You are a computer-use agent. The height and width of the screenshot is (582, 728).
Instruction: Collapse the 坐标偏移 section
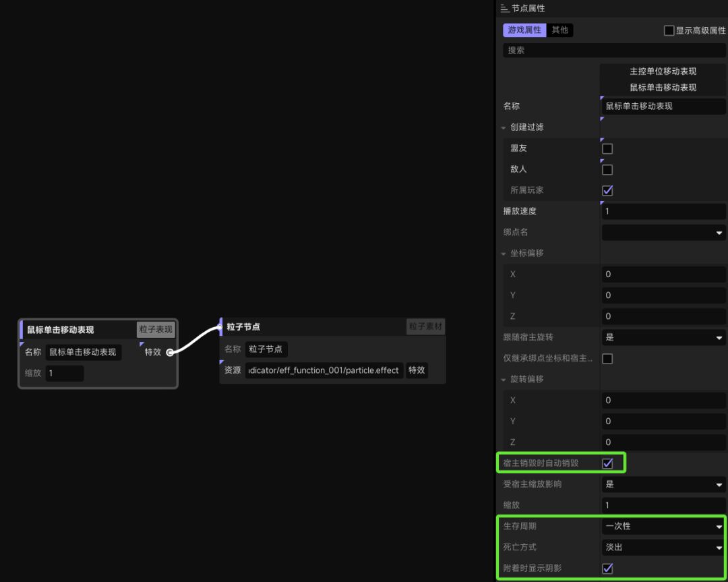pos(504,254)
